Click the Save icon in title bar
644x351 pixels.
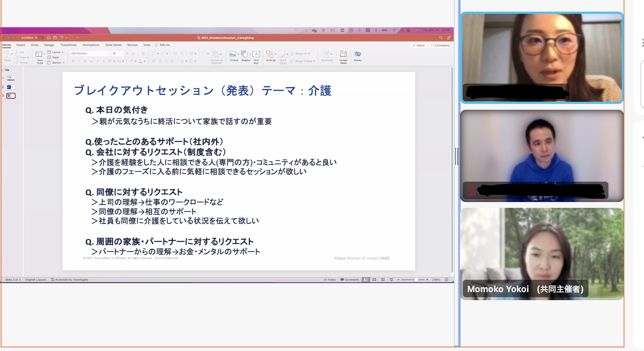click(55, 37)
